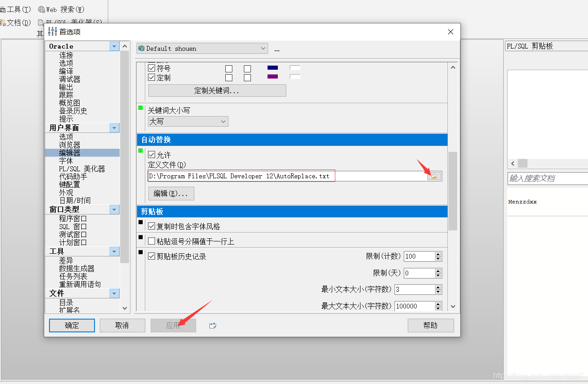The width and height of the screenshot is (588, 384).
Task: Enable 粘贴逗号分隔值于一行上
Action: tap(152, 241)
